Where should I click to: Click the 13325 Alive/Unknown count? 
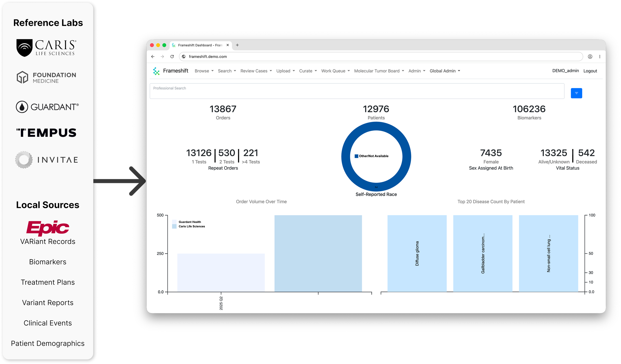click(x=554, y=153)
